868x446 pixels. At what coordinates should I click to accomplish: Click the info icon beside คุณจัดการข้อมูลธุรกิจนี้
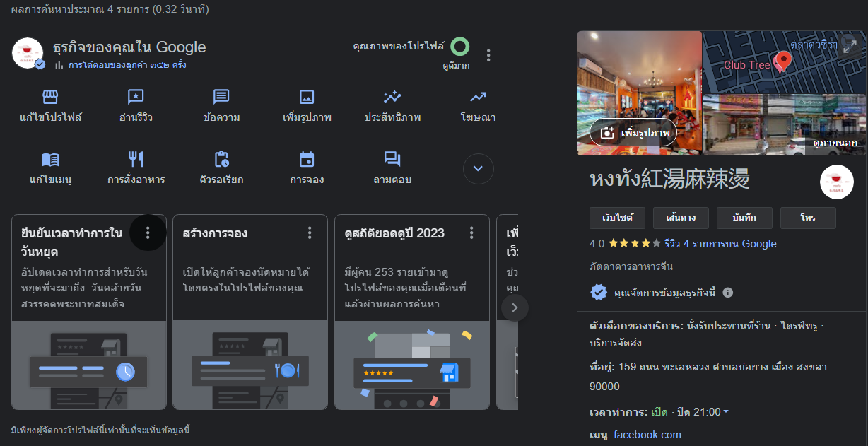(x=728, y=293)
